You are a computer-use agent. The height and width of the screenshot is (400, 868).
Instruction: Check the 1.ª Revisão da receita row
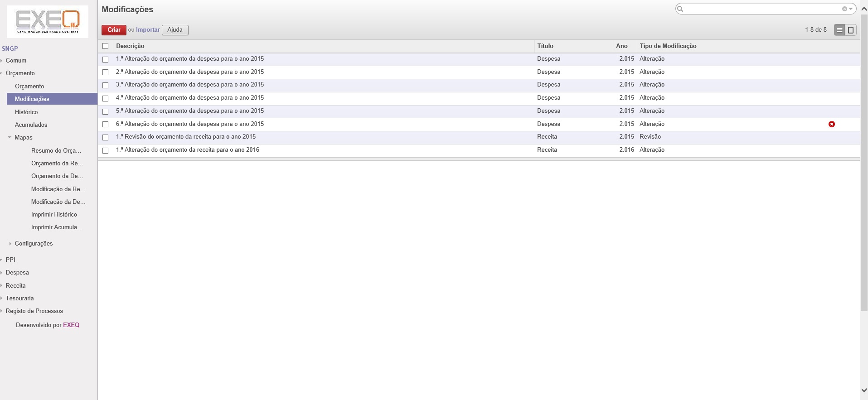(x=106, y=137)
